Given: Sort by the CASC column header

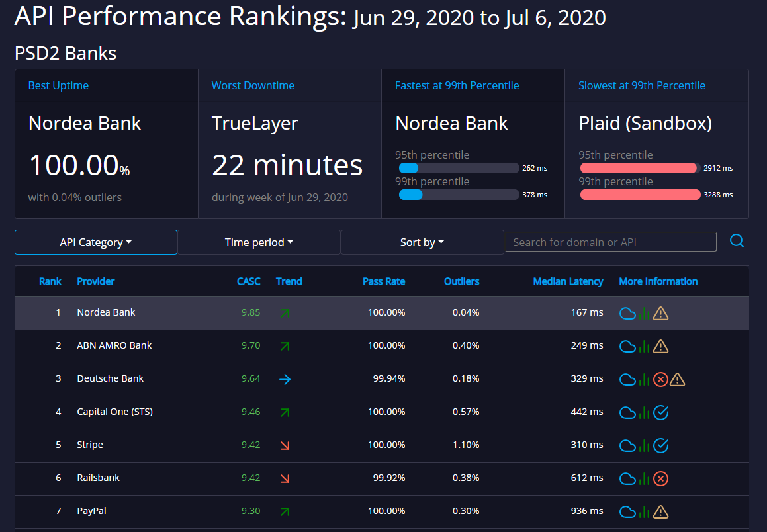Looking at the screenshot, I should pyautogui.click(x=248, y=281).
